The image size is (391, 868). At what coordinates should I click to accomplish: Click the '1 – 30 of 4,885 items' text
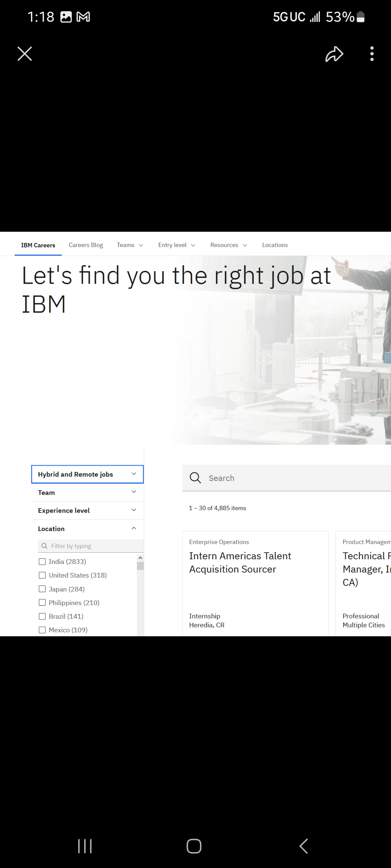217,508
